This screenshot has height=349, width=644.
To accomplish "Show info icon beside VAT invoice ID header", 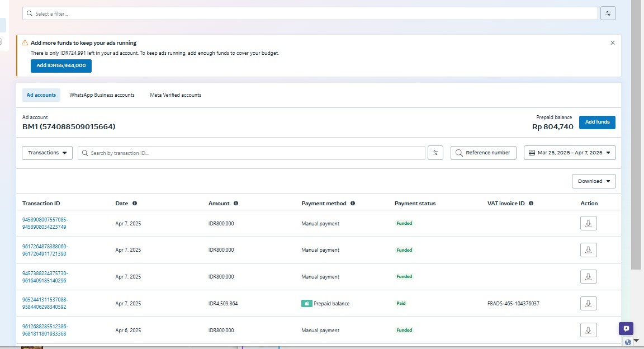I will pos(531,204).
